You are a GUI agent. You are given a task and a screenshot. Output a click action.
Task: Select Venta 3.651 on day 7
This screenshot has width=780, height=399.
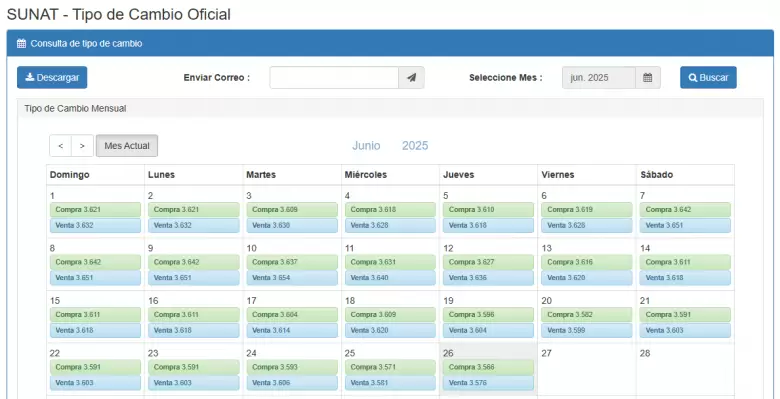click(x=685, y=225)
